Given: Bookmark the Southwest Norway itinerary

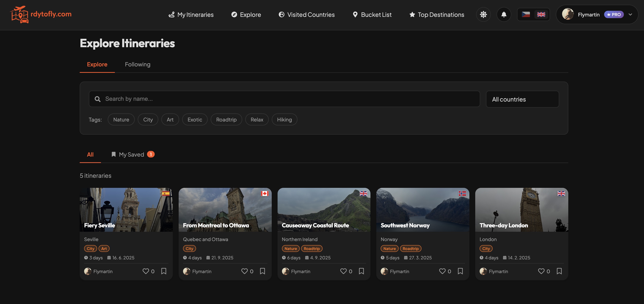Looking at the screenshot, I should [460, 271].
